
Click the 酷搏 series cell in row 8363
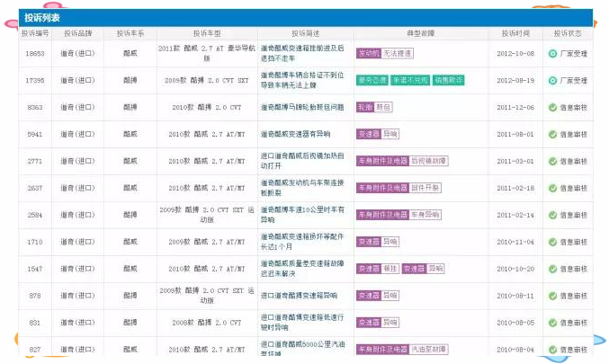point(130,107)
